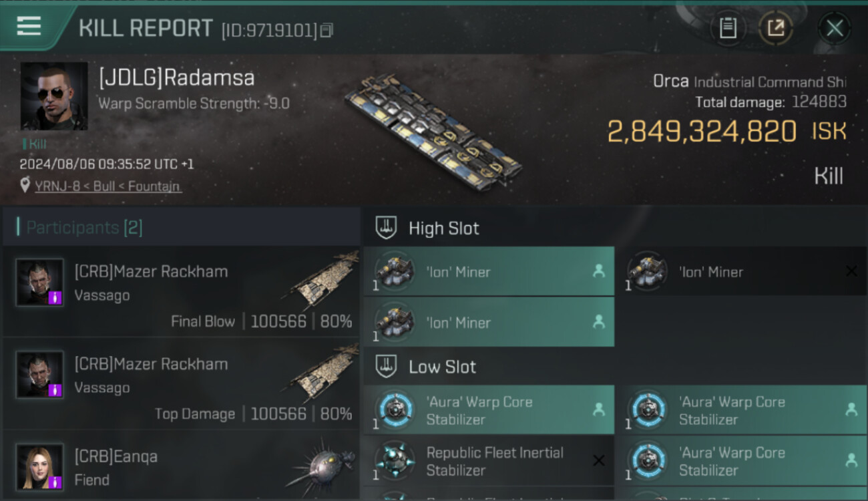Click the Orca ship image
The width and height of the screenshot is (868, 501).
coord(433,132)
